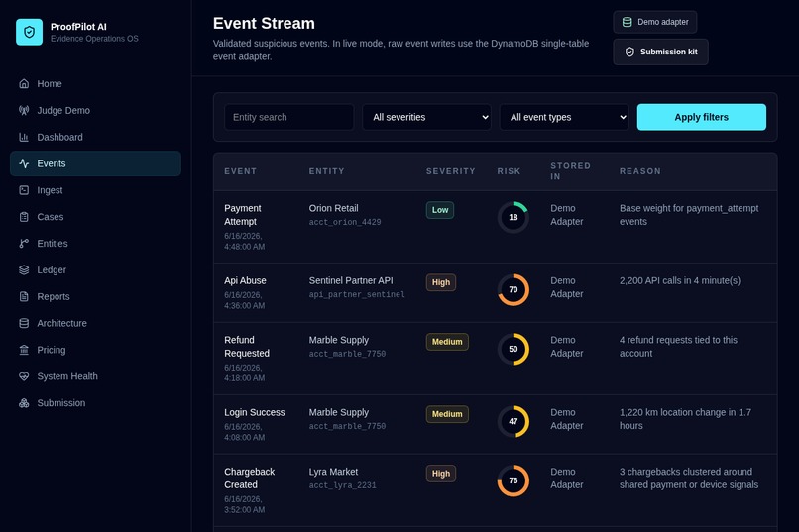This screenshot has height=532, width=799.
Task: Click the Entities branch icon
Action: [x=24, y=244]
